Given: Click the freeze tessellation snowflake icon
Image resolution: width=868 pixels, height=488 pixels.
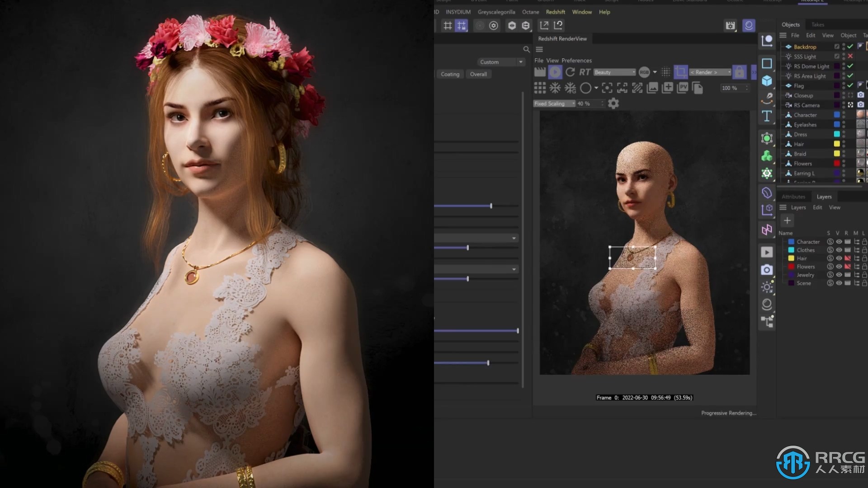Looking at the screenshot, I should point(555,88).
